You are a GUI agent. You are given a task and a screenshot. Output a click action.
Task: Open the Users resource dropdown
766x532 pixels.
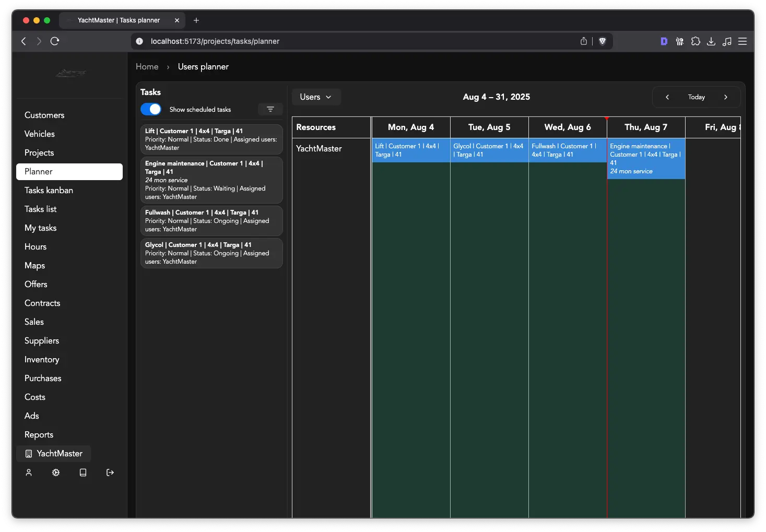point(316,97)
